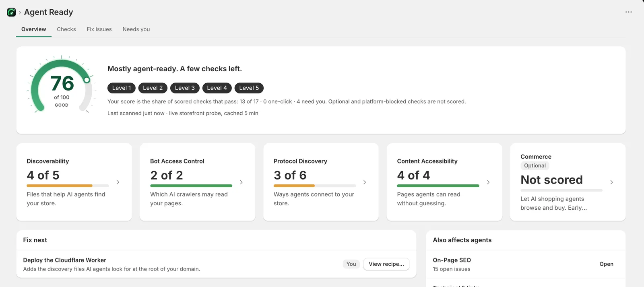644x287 pixels.
Task: Open the Needs you tab
Action: [x=136, y=29]
